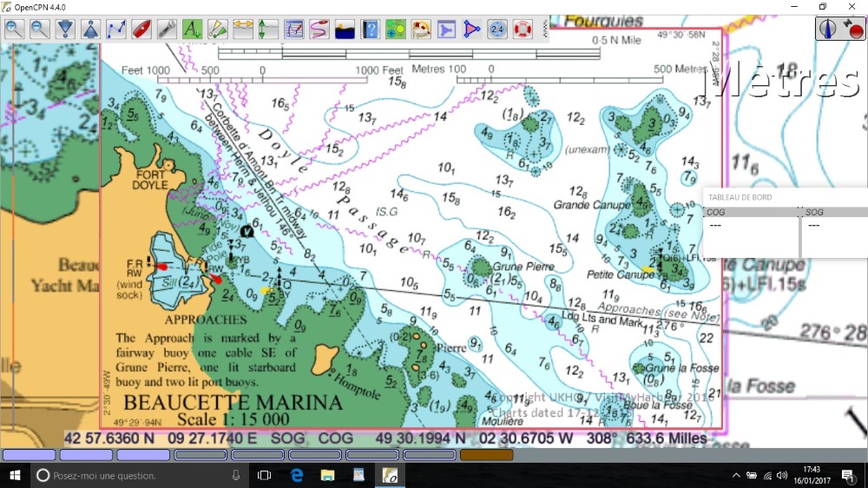868x488 pixels.
Task: Click the 633.6 Milles distance value
Action: (667, 439)
